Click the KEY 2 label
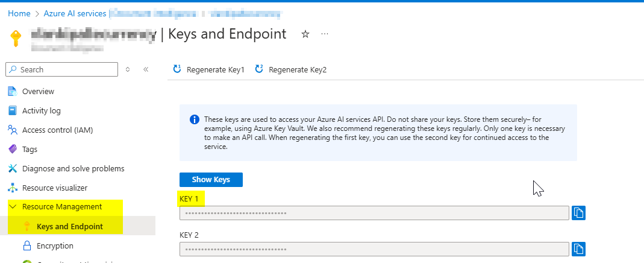 coord(189,235)
